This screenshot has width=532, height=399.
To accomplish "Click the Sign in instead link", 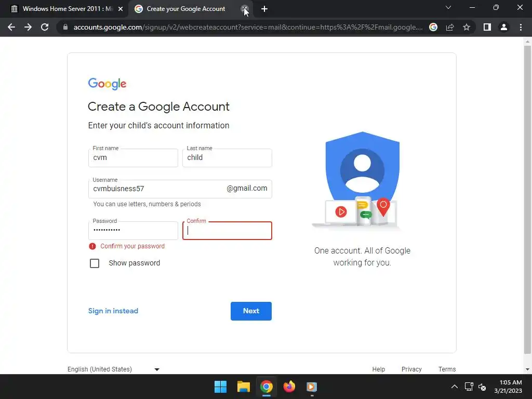I will 113,311.
